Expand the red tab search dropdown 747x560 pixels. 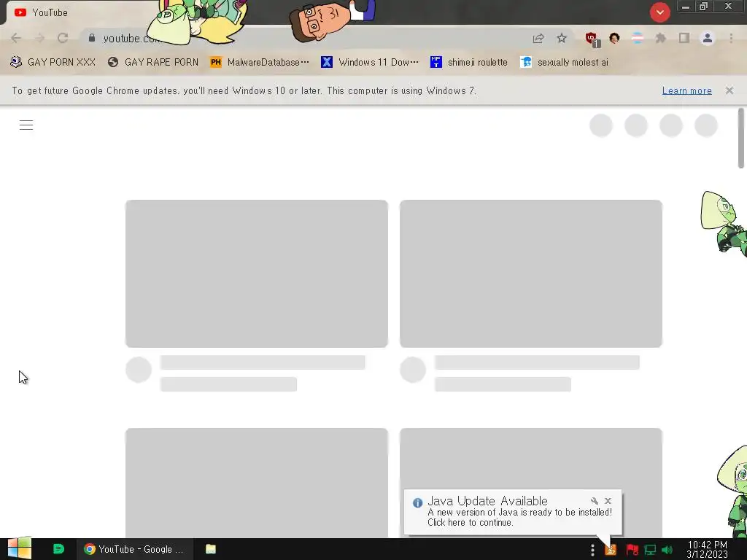659,12
